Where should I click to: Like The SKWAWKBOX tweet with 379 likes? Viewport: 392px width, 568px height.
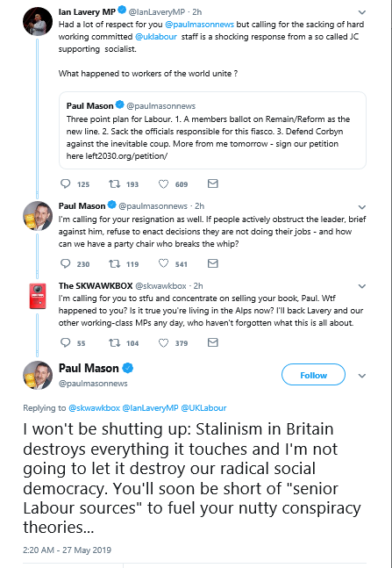164,342
